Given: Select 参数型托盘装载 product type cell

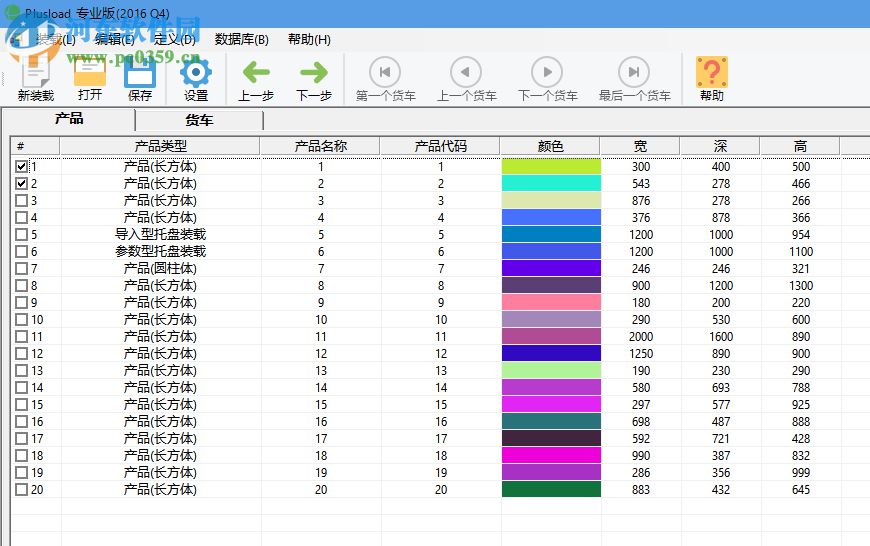Looking at the screenshot, I should pos(160,251).
